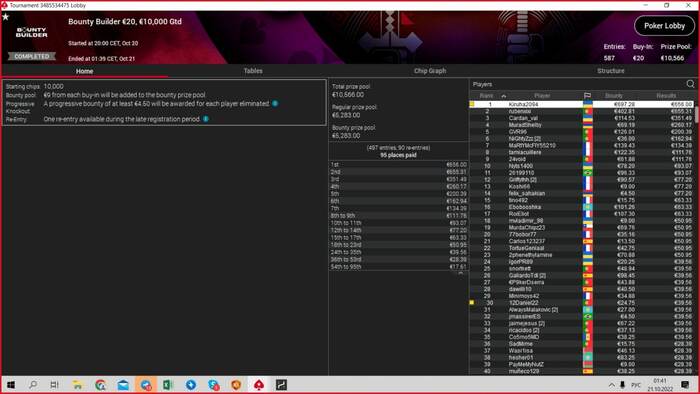This screenshot has width=700, height=394.
Task: Toggle the Rank sort direction arrow
Action: coord(504,96)
